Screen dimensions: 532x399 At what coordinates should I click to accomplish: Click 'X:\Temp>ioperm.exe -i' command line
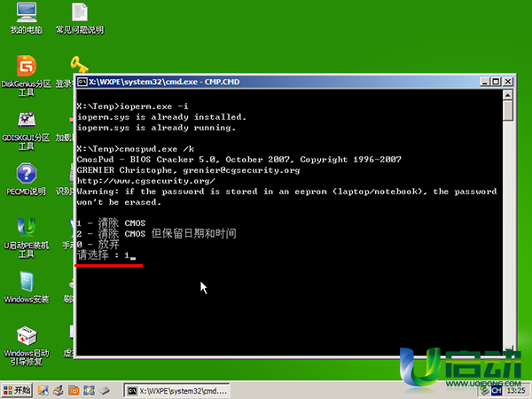coord(132,106)
